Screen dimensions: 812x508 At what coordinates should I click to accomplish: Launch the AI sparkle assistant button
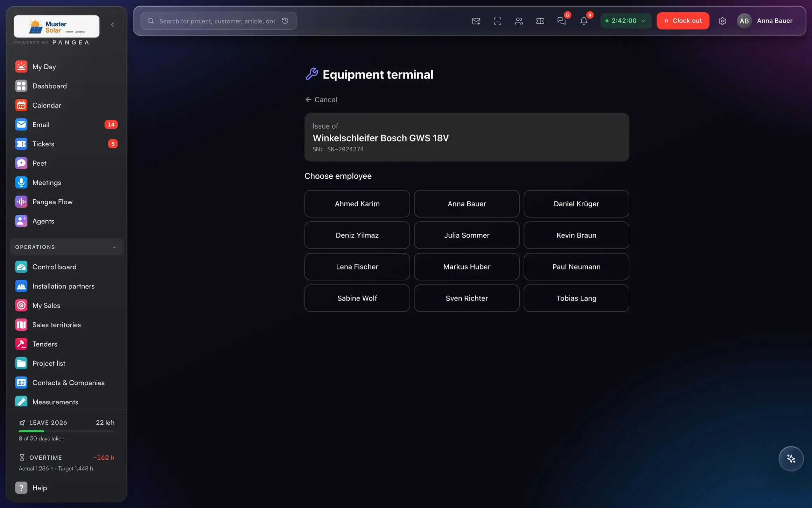click(x=791, y=459)
